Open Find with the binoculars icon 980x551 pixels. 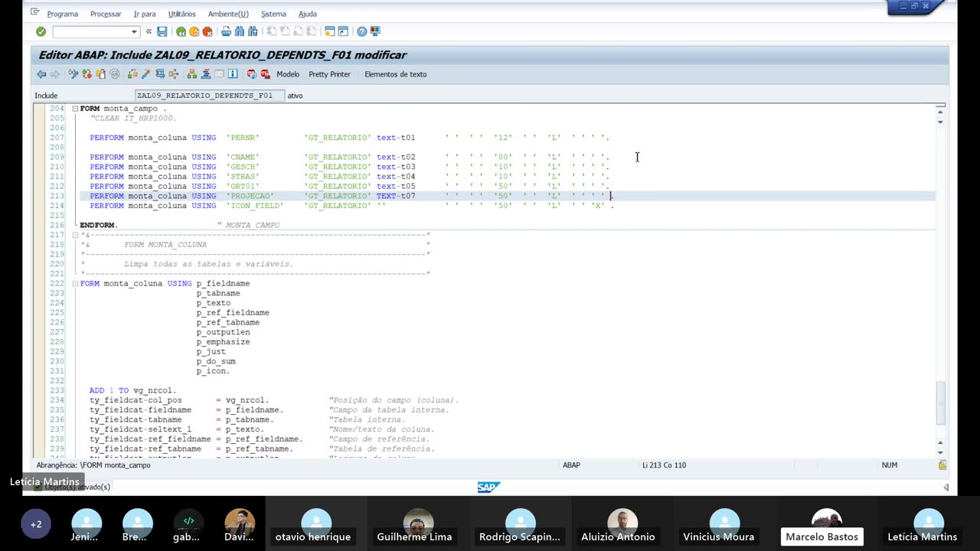tap(240, 31)
